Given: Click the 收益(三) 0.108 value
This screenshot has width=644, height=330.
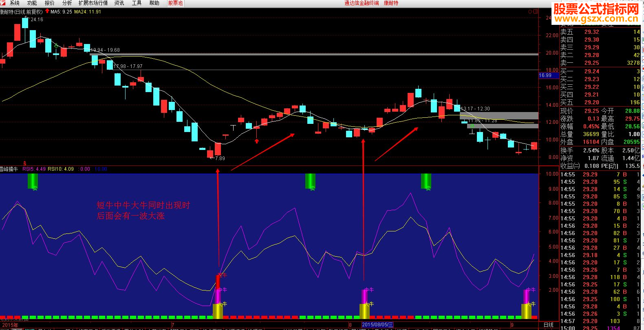Looking at the screenshot, I should coord(592,166).
